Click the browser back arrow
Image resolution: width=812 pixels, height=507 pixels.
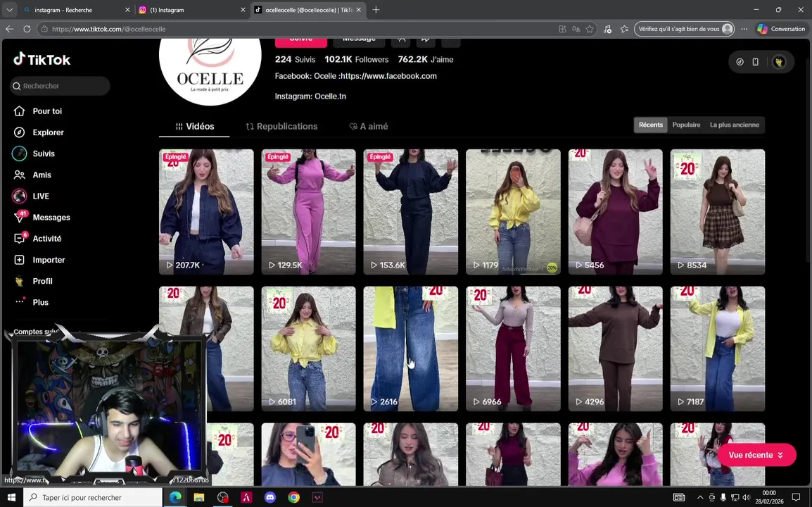click(9, 29)
